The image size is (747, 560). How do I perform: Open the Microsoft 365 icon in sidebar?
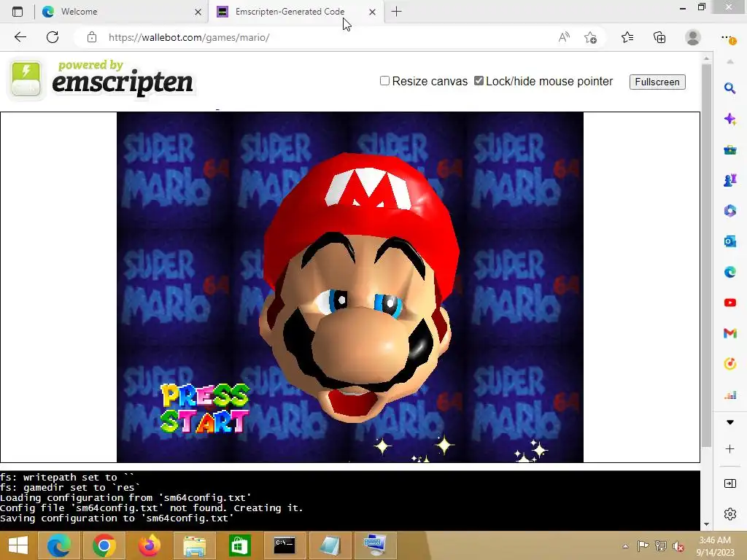pyautogui.click(x=729, y=211)
